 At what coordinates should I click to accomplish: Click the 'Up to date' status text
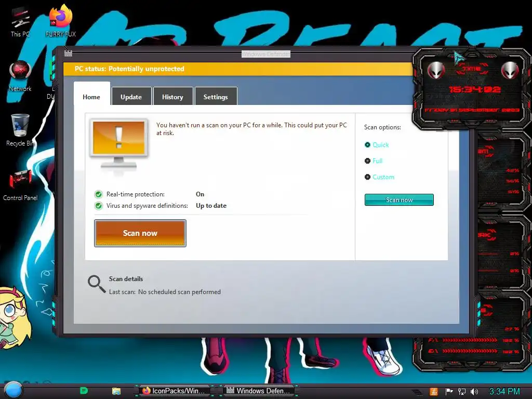click(211, 206)
